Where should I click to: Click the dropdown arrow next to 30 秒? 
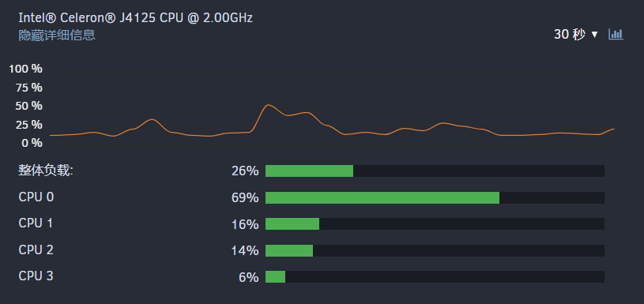tap(594, 35)
